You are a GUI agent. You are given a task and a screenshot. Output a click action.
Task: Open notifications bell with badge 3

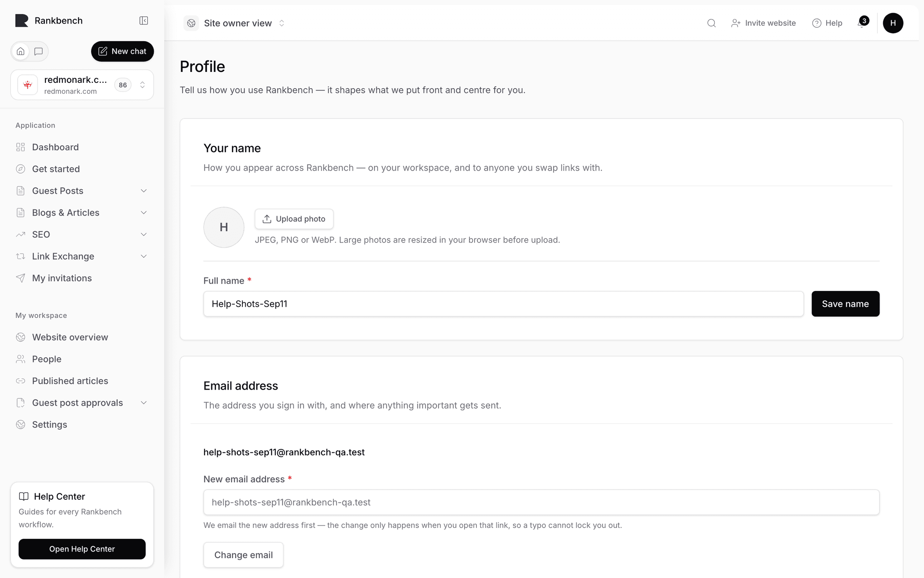tap(862, 22)
